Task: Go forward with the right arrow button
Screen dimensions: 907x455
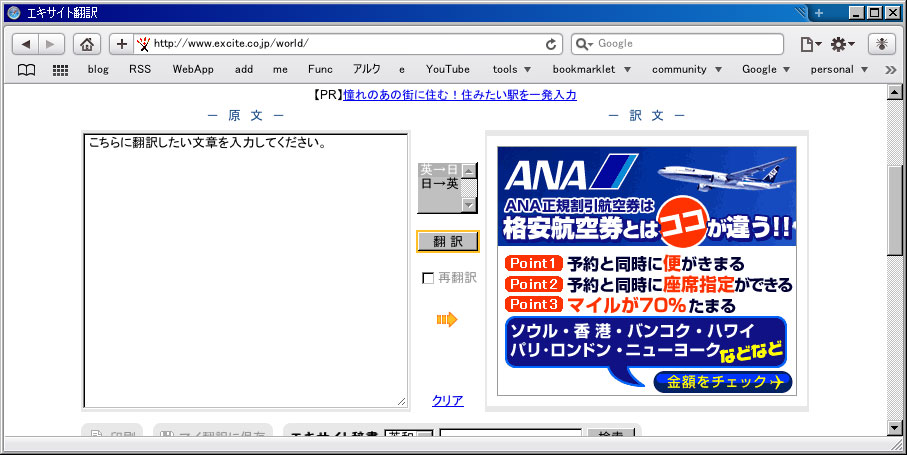Action: 51,44
